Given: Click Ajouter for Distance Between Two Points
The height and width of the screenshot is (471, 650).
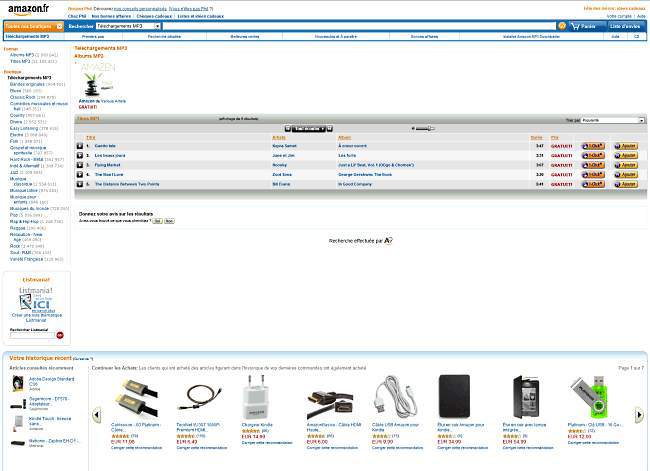Looking at the screenshot, I should point(626,184).
